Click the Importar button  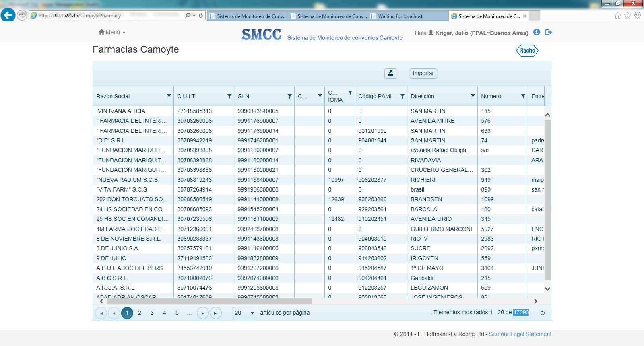(423, 73)
